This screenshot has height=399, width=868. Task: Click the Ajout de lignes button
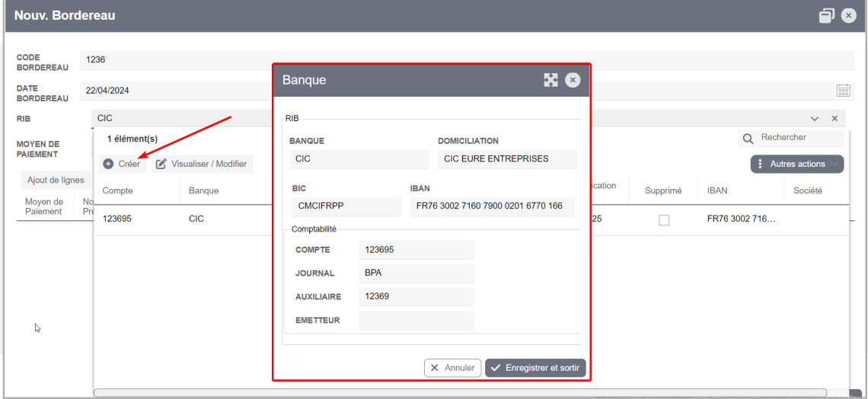[56, 180]
